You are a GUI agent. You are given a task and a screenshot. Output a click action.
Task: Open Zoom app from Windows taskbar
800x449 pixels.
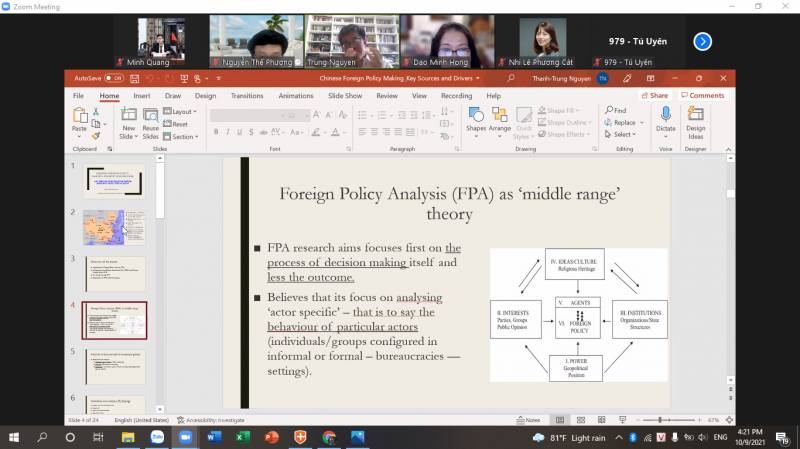point(186,437)
